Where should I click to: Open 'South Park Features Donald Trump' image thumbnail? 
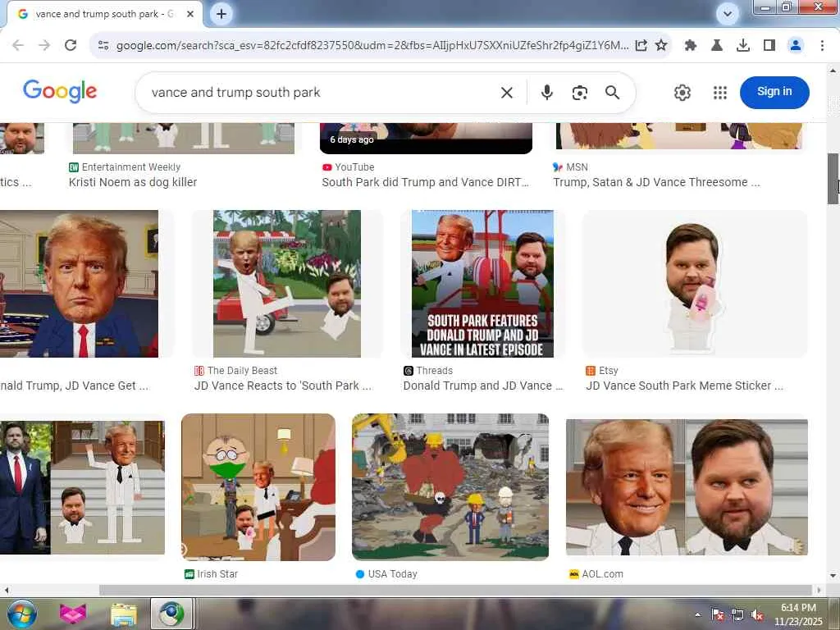tap(482, 283)
